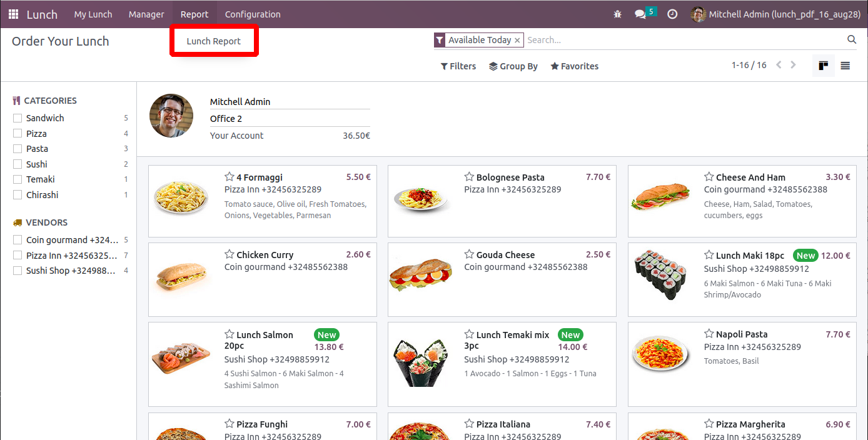Check the Pizza Inn vendor
This screenshot has width=868, height=440.
click(18, 255)
